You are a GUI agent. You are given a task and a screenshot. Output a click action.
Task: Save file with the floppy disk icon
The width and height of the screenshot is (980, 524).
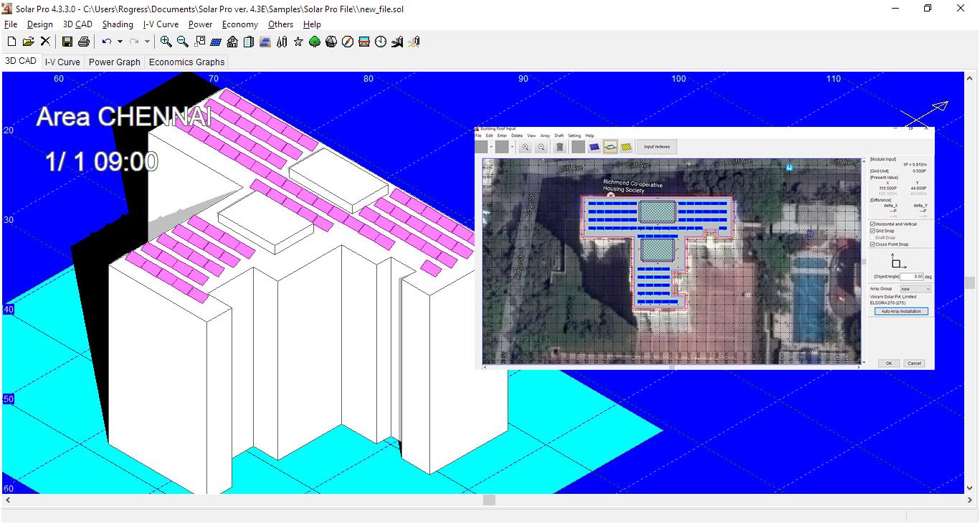pos(67,42)
